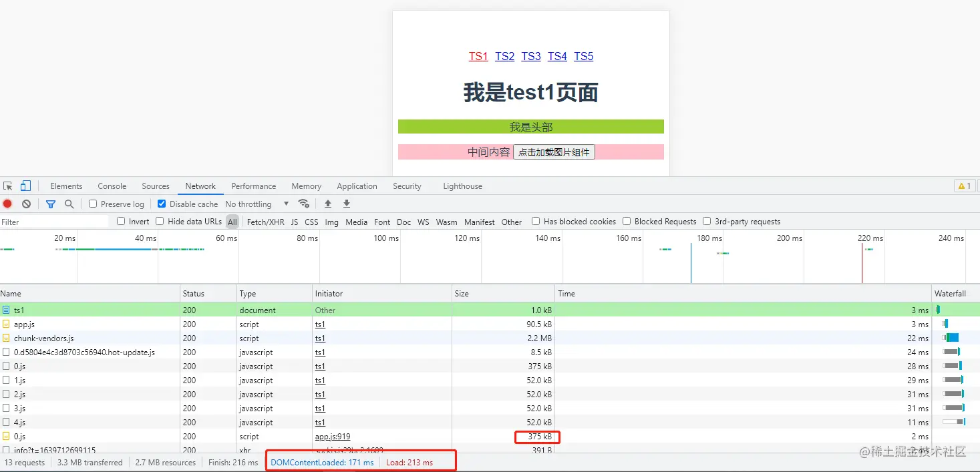Image resolution: width=980 pixels, height=472 pixels.
Task: Filter requests by WS type
Action: point(424,222)
